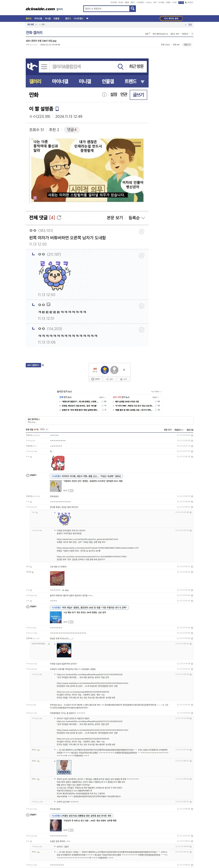Screen dimensions: 219x868
Task: Click the refresh icon next to 전체 댓글 [4]
Action: click(59, 218)
